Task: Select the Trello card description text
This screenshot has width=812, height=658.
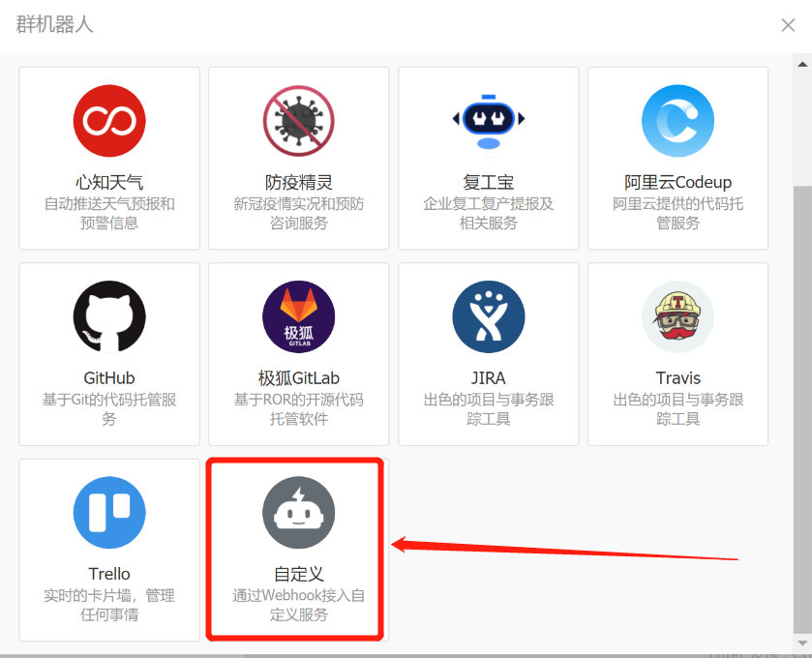Action: tap(109, 605)
